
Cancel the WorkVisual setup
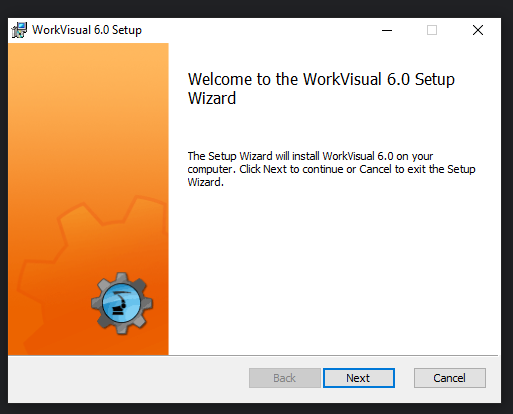pyautogui.click(x=450, y=378)
